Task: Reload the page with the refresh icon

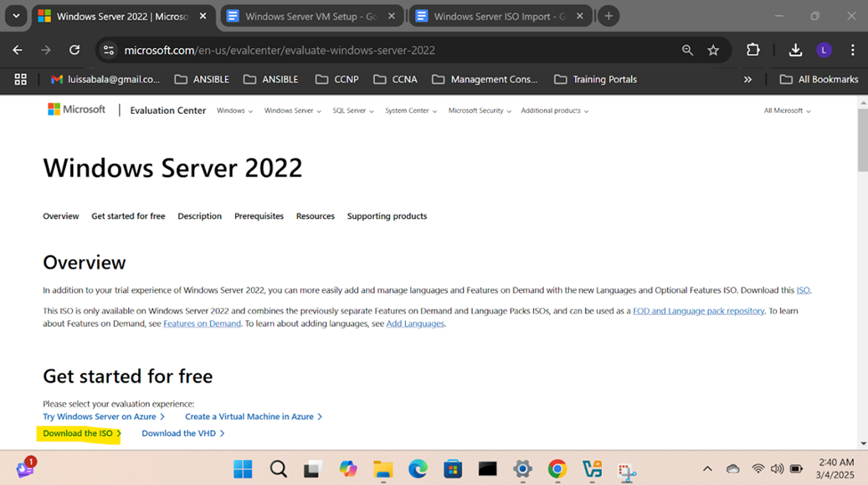Action: click(74, 51)
